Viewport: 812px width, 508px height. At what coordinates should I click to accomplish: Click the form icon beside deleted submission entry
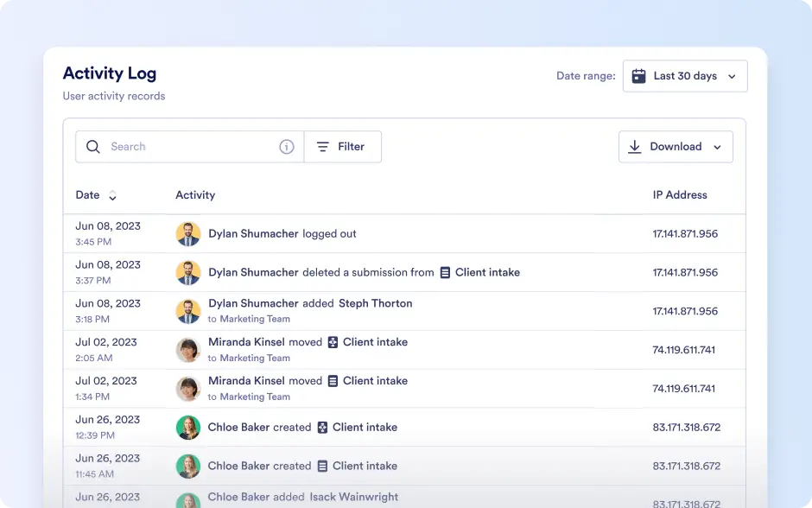click(x=445, y=272)
